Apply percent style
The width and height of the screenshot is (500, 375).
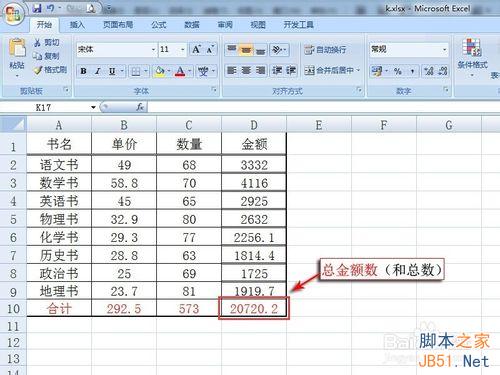click(x=398, y=71)
